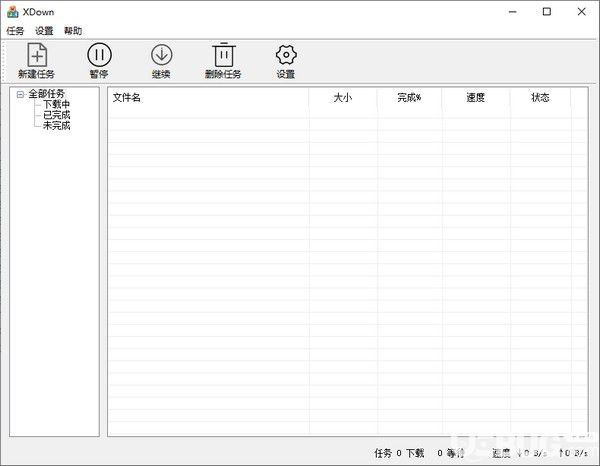Click the 任务 0 status bar entry

point(388,453)
